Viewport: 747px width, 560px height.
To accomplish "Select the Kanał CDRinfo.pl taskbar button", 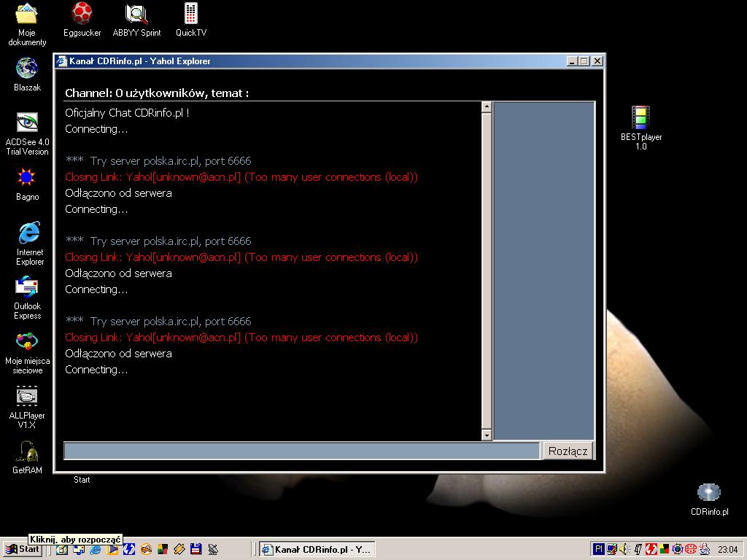I will (317, 549).
